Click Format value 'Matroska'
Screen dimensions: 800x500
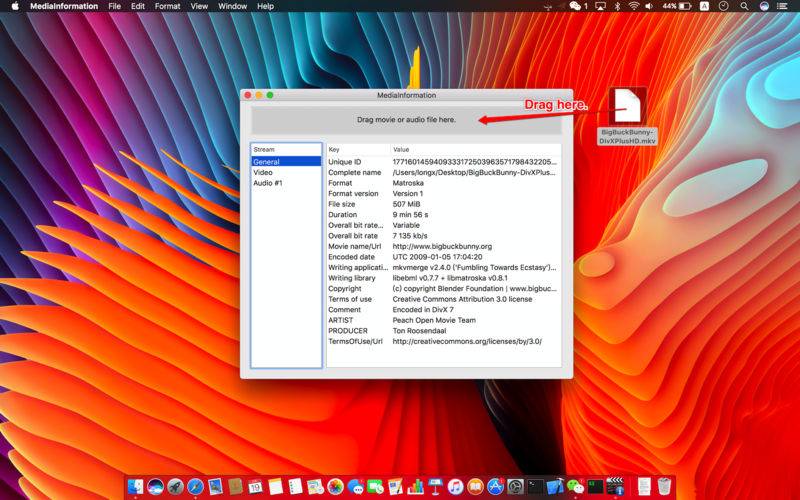pyautogui.click(x=408, y=183)
